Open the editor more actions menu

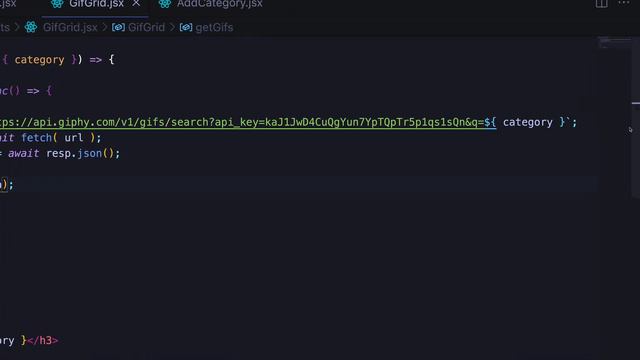pos(624,3)
